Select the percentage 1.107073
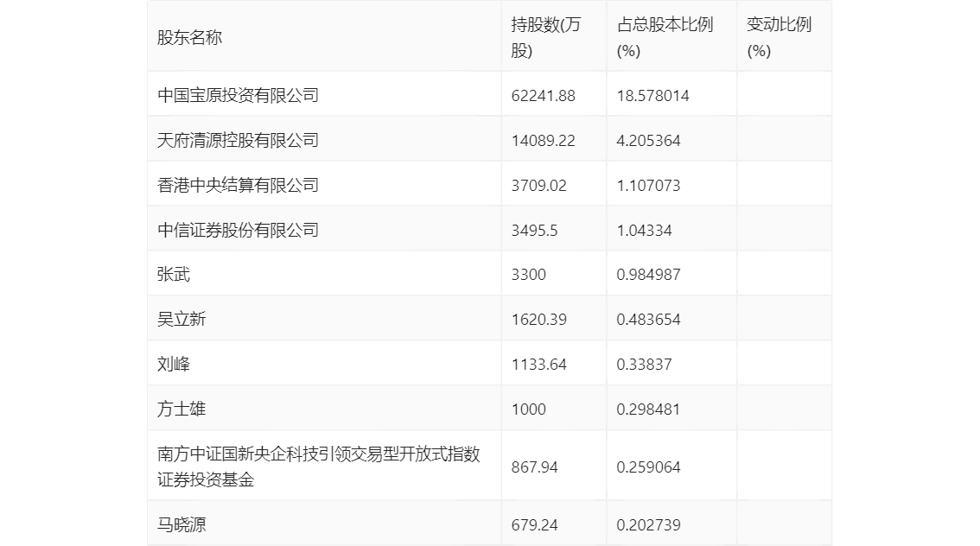Screen dimensions: 980x546 point(648,186)
